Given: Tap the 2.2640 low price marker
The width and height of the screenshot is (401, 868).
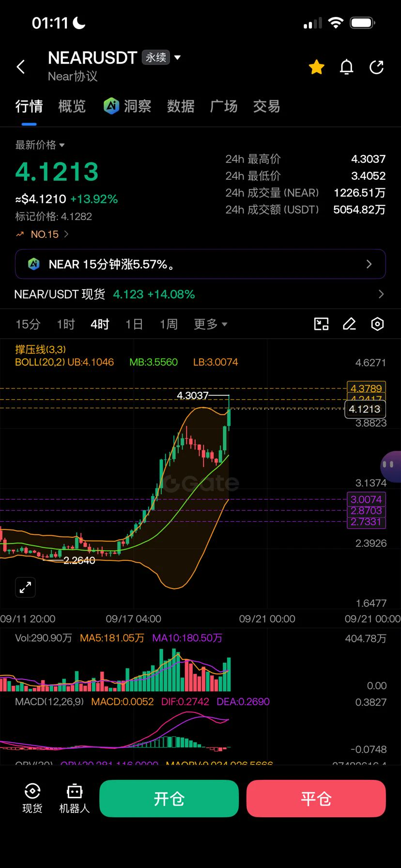Looking at the screenshot, I should (x=79, y=560).
